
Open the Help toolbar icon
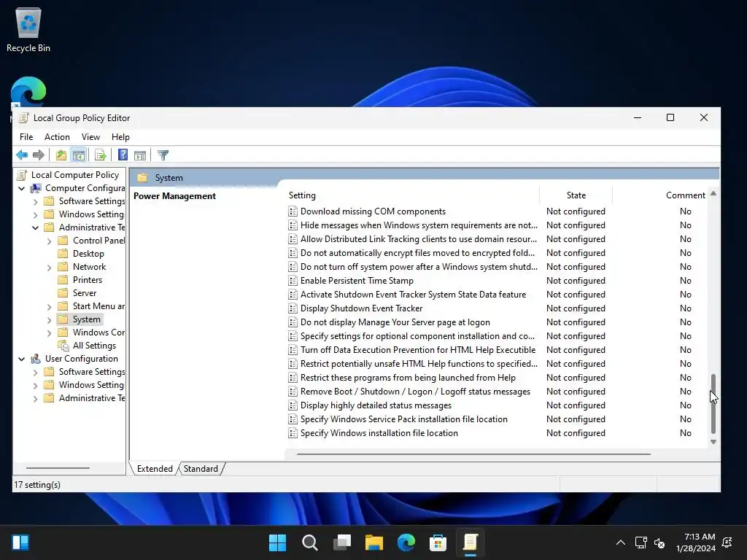click(x=123, y=155)
